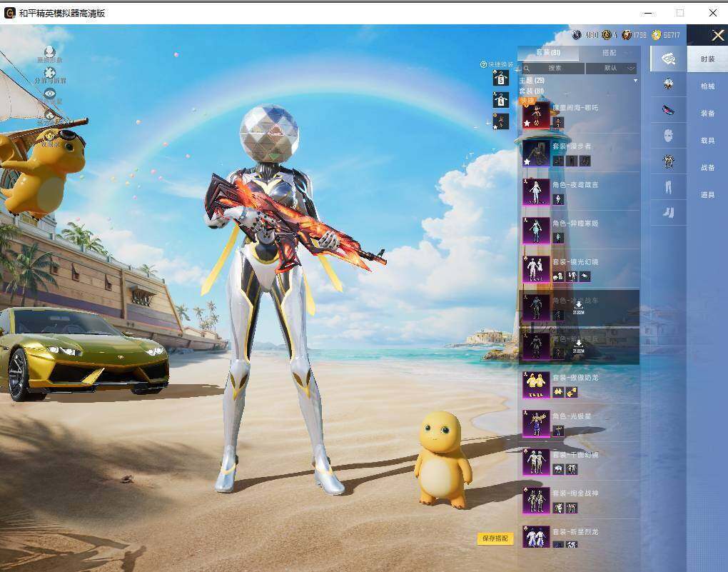Select the helmet headwear category icon

click(x=668, y=84)
